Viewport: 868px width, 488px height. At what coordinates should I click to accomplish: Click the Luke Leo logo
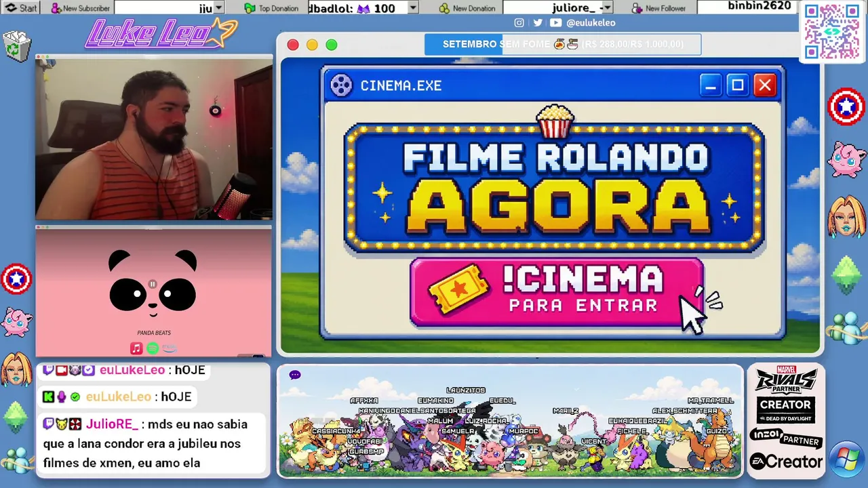161,33
